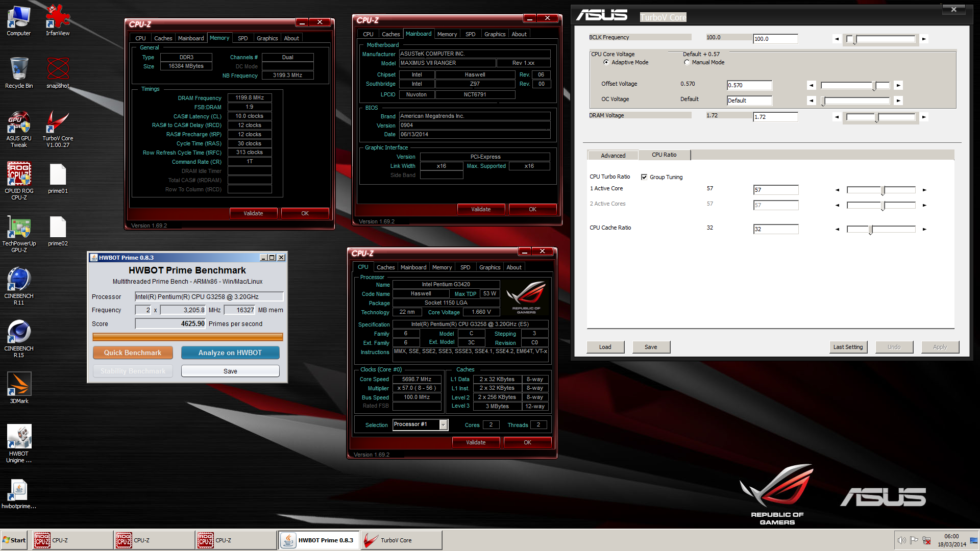Switch to Advanced tab in TurboV Core
This screenshot has height=551, width=980.
[613, 156]
